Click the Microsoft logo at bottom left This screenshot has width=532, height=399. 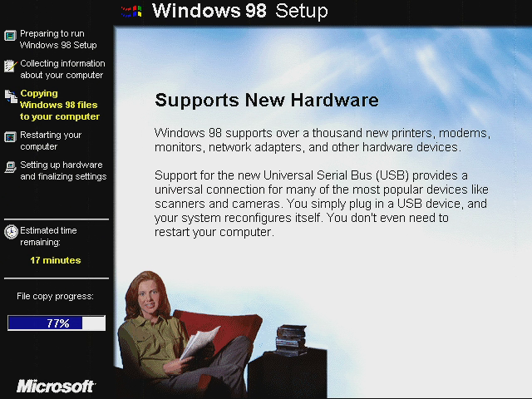pyautogui.click(x=56, y=386)
